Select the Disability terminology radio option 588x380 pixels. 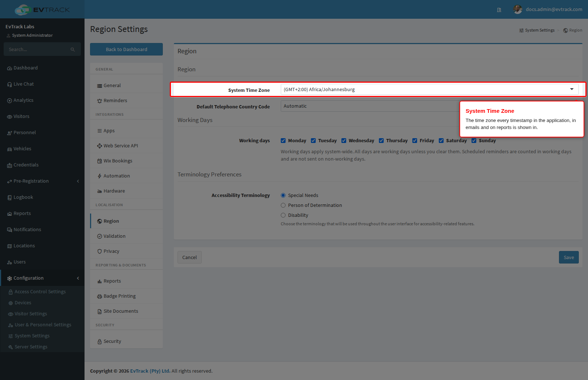point(283,215)
